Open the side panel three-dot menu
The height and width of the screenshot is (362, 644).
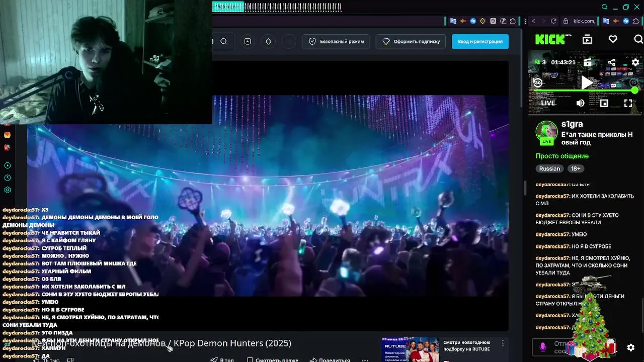526,21
